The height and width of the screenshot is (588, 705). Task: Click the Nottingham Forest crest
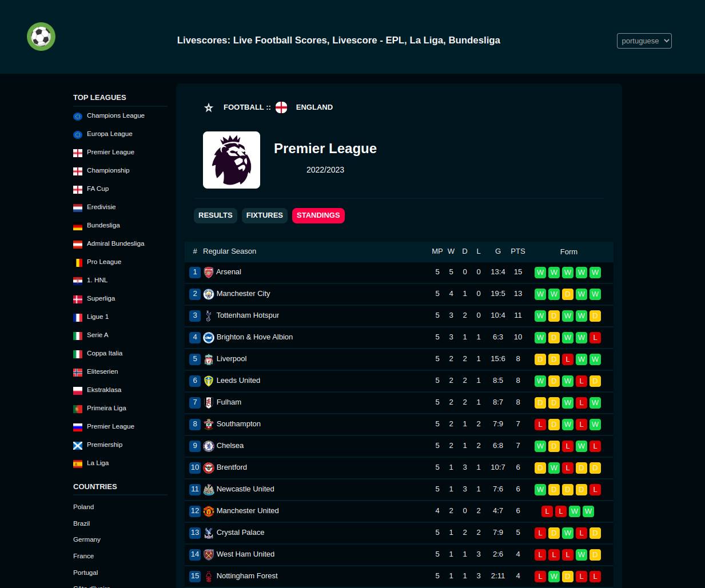pos(209,576)
